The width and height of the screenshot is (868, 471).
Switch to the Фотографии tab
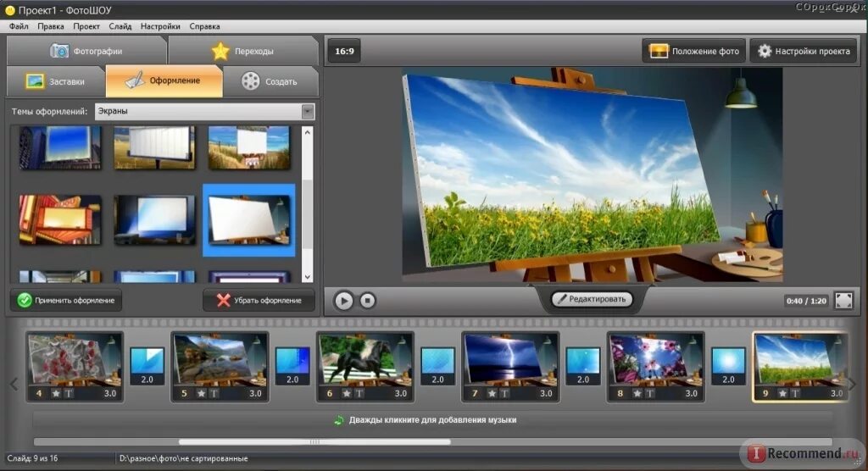pyautogui.click(x=86, y=51)
